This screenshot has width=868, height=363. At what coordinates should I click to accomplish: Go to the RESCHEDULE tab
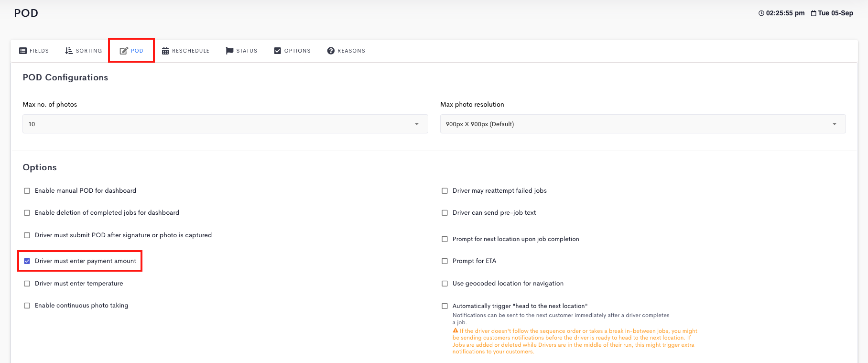(186, 51)
